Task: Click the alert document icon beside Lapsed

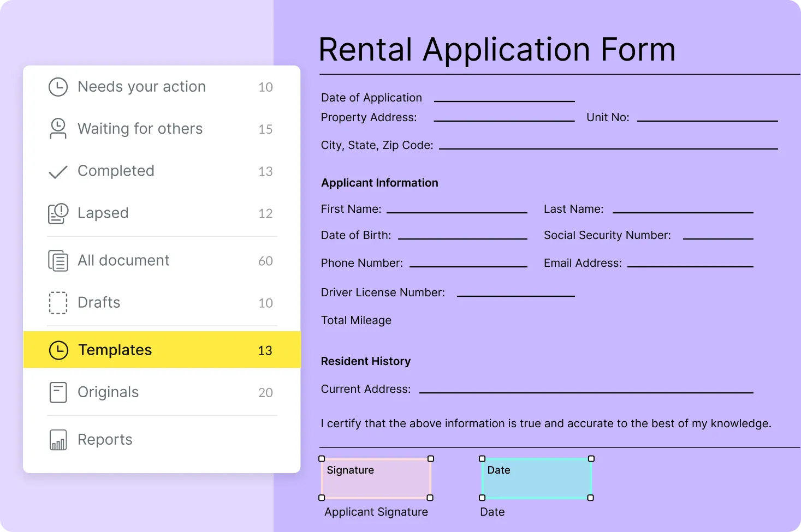Action: point(58,213)
